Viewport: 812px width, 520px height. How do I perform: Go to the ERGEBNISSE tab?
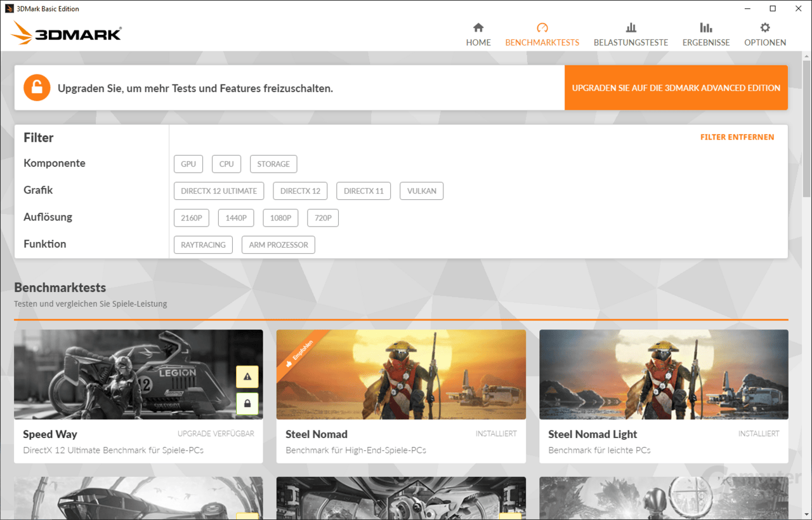point(706,34)
